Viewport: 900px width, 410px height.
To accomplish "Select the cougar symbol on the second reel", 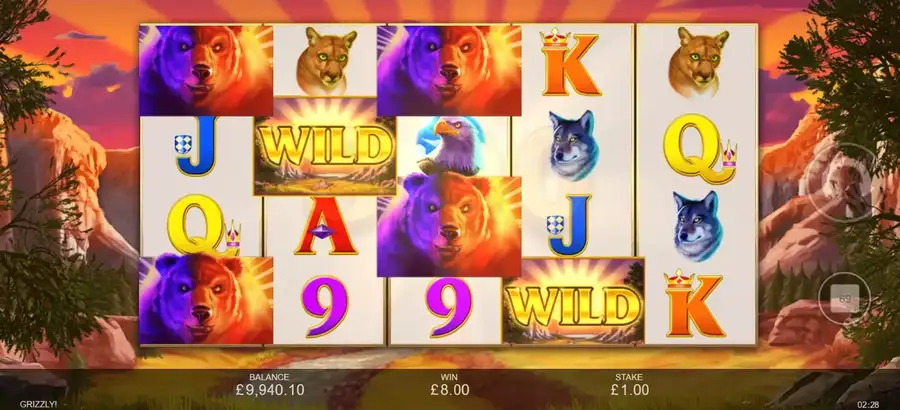I will (325, 61).
